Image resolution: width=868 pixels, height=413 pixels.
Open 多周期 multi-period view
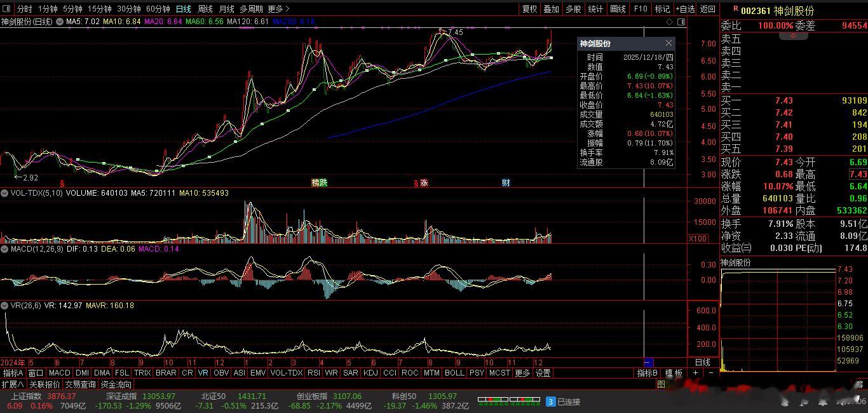(x=251, y=9)
